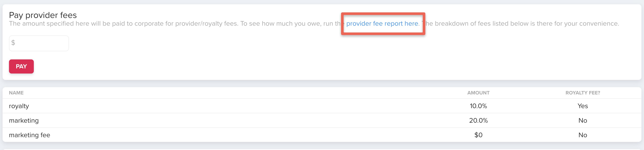
Task: Click the No value in marketing row
Action: click(x=583, y=121)
